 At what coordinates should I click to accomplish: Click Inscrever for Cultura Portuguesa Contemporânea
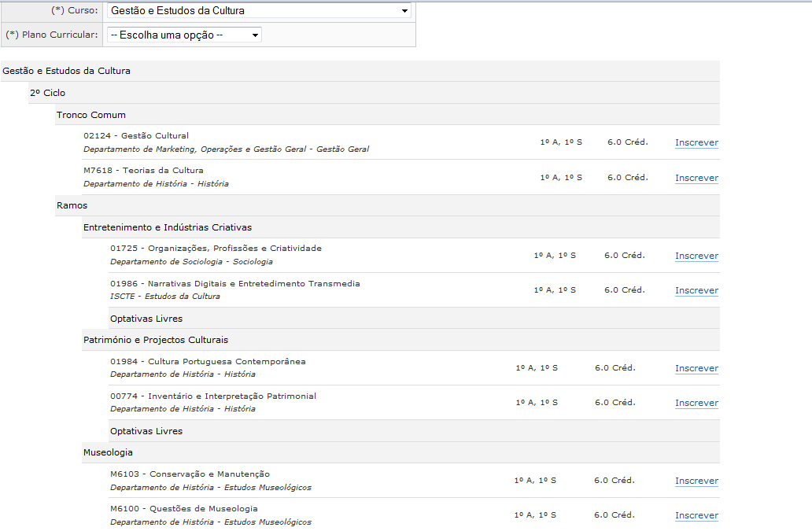point(696,368)
